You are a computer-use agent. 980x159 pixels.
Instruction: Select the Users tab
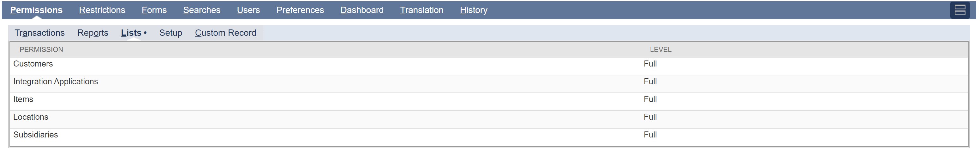coord(248,10)
